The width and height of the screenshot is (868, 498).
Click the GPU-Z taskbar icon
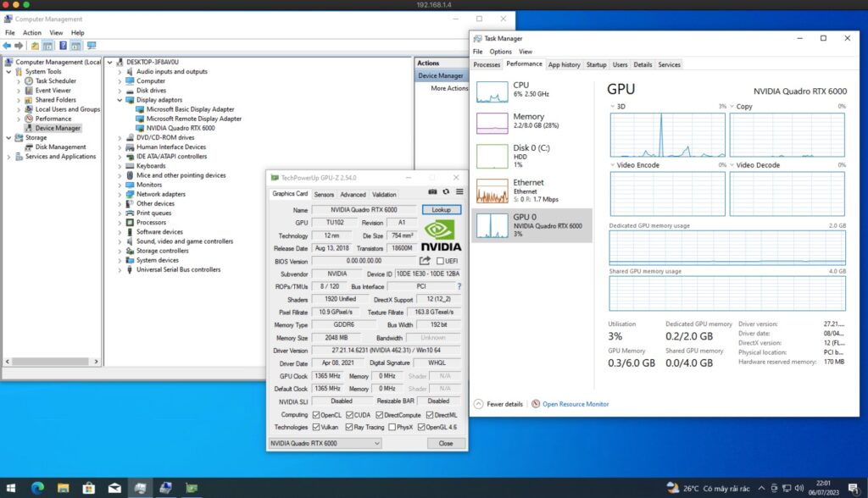tap(192, 488)
